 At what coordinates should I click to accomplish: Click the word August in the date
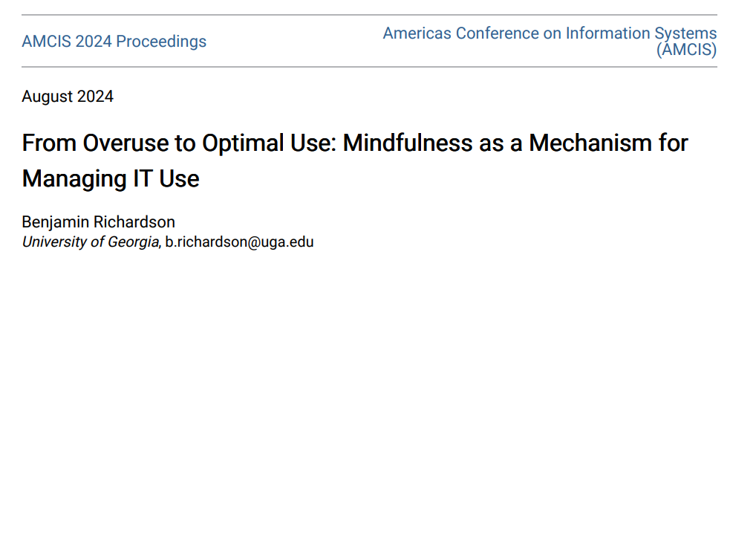point(48,96)
